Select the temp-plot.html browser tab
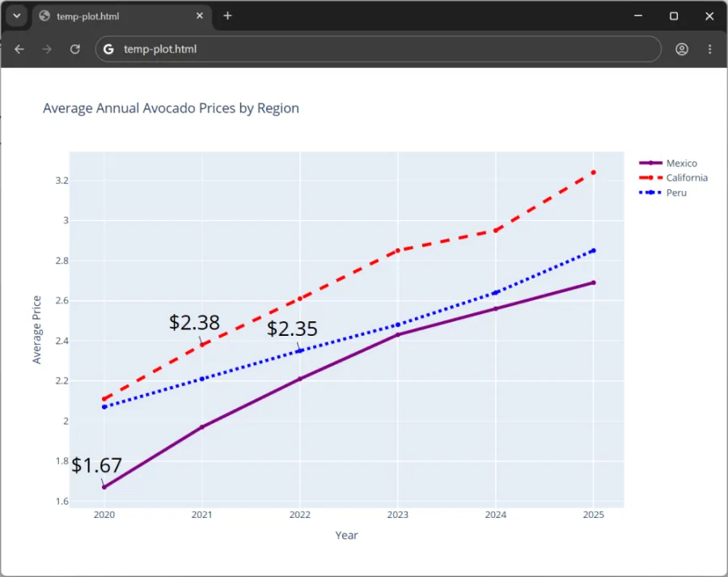 tap(121, 16)
